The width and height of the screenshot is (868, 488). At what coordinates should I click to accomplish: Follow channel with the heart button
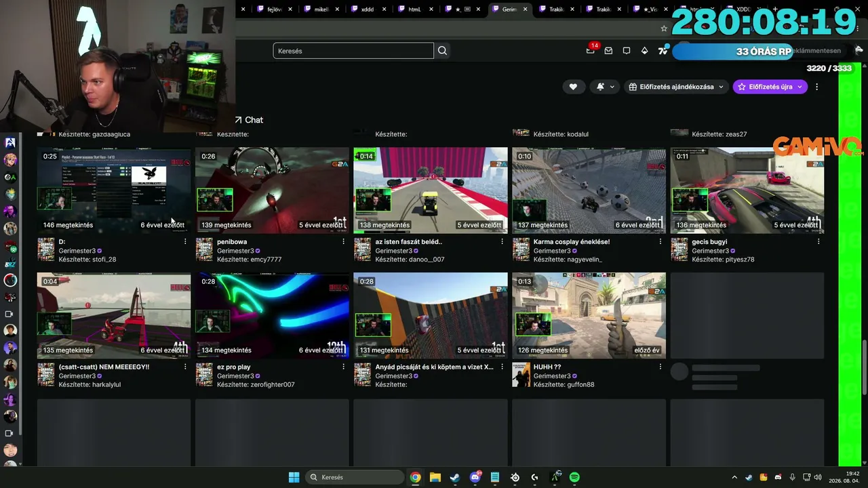573,87
